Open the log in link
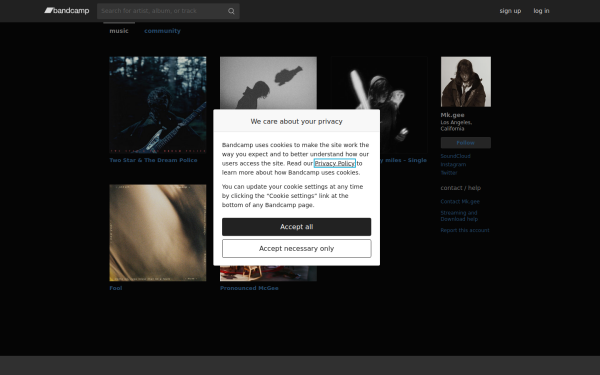This screenshot has width=600, height=375. [x=541, y=11]
